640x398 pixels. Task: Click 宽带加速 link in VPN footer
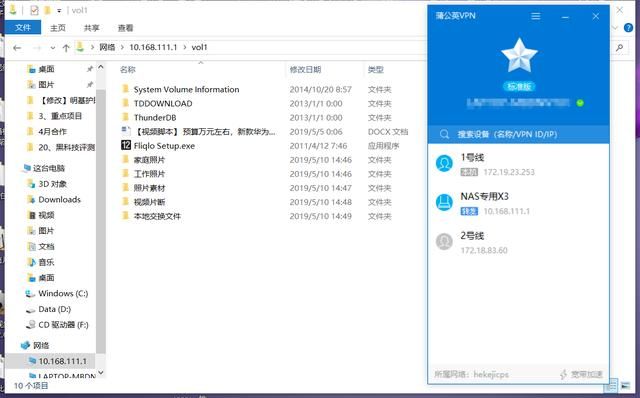click(587, 374)
